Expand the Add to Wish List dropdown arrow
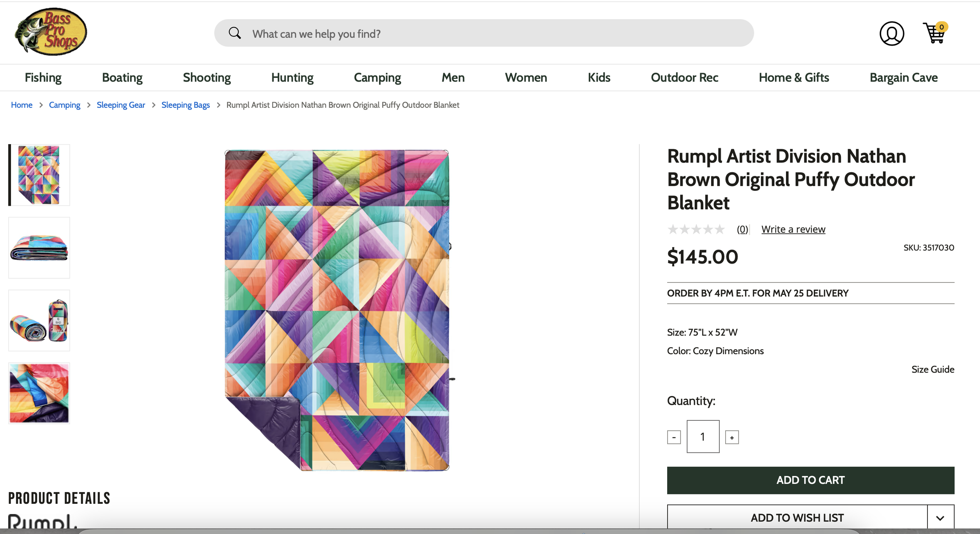The height and width of the screenshot is (534, 980). coord(940,518)
